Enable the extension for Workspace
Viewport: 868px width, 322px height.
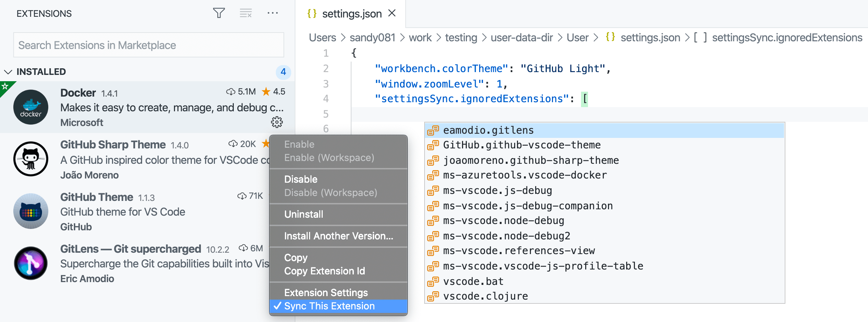[329, 157]
